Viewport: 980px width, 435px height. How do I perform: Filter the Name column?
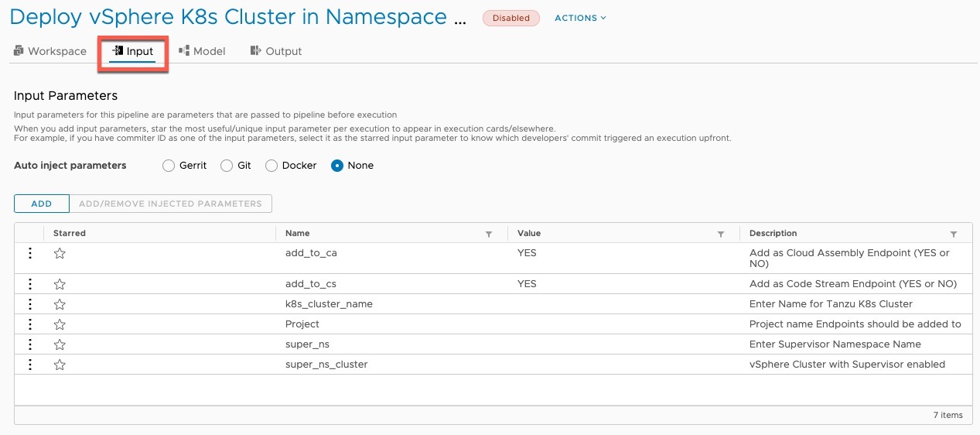[x=489, y=234]
